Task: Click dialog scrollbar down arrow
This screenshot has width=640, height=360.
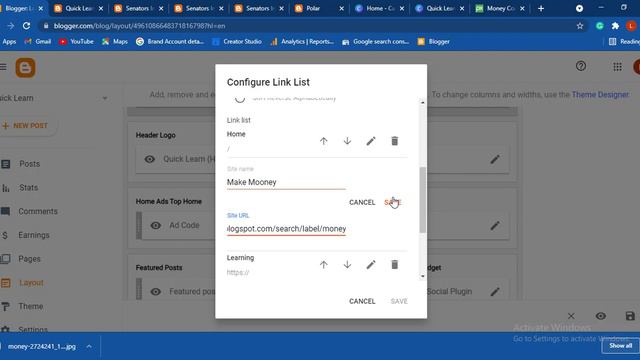Action: click(x=422, y=276)
